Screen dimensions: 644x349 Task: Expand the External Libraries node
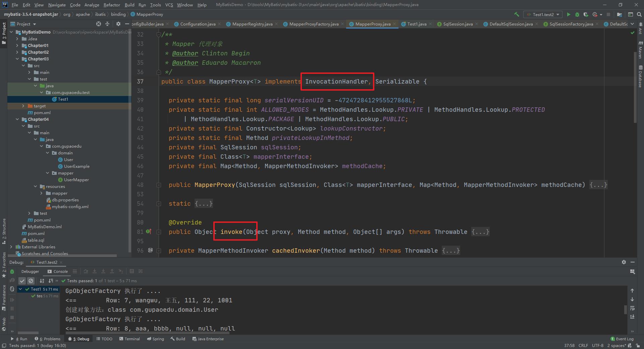coord(11,247)
